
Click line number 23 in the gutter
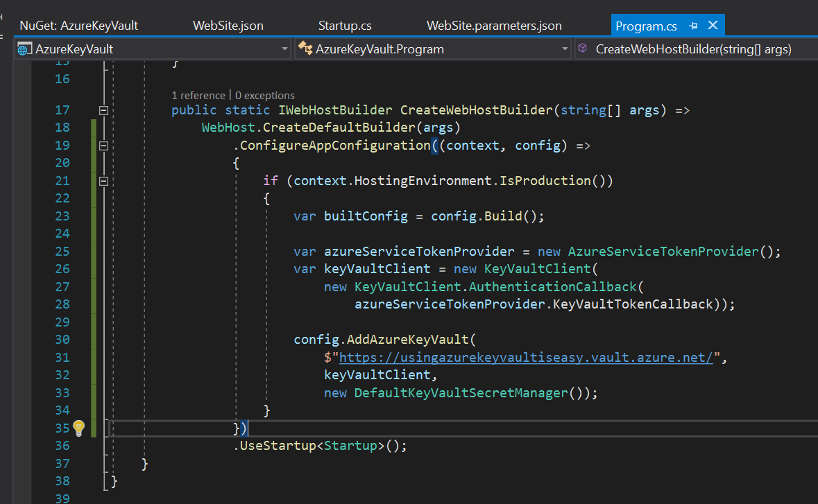62,216
